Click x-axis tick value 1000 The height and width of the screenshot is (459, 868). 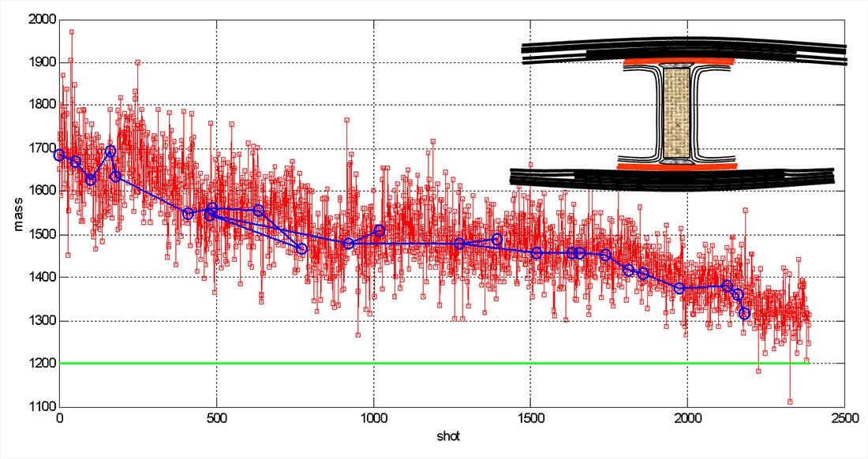click(x=374, y=418)
